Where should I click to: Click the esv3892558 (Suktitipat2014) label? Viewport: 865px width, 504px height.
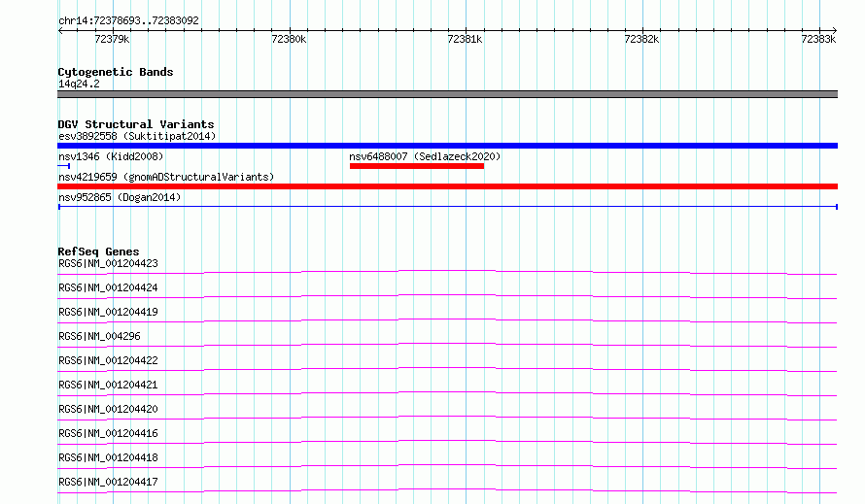pos(137,136)
